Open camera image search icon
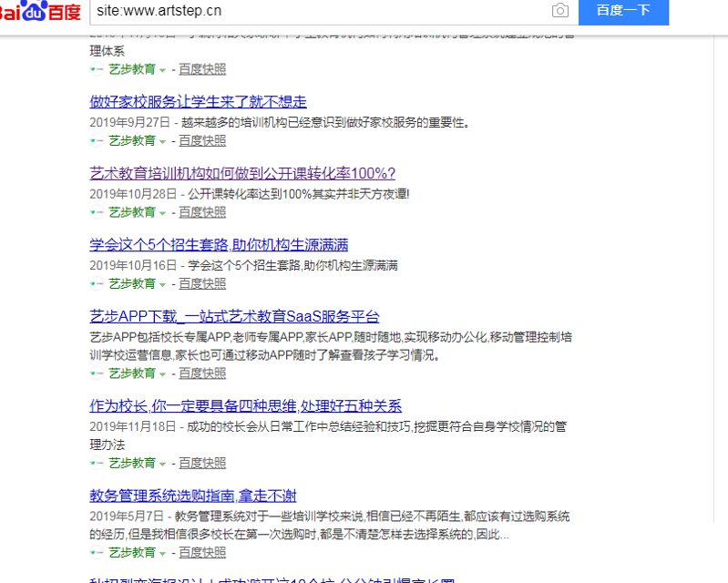Screen dimensions: 728x583 (x=560, y=10)
